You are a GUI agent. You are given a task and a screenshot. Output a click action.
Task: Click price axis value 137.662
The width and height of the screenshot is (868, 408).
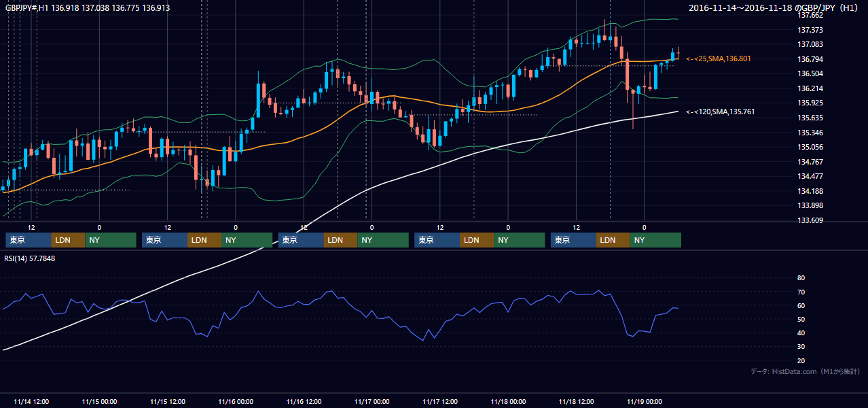pyautogui.click(x=810, y=15)
